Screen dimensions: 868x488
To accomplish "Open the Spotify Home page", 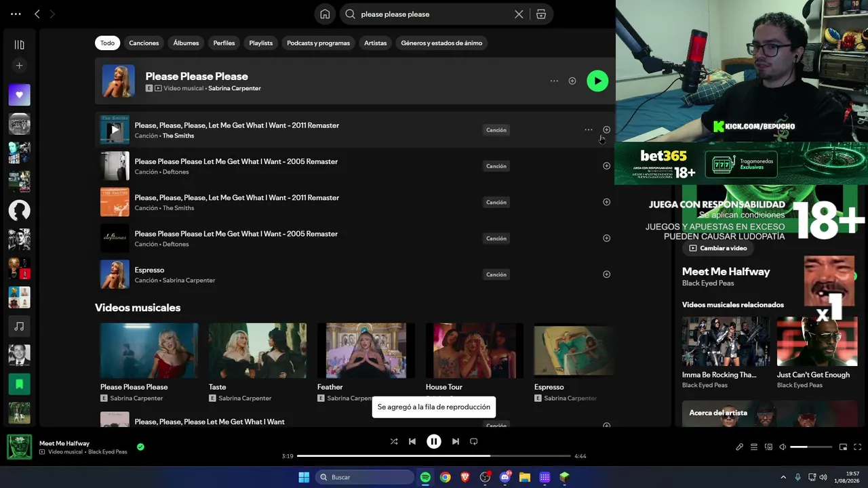I will pyautogui.click(x=325, y=14).
